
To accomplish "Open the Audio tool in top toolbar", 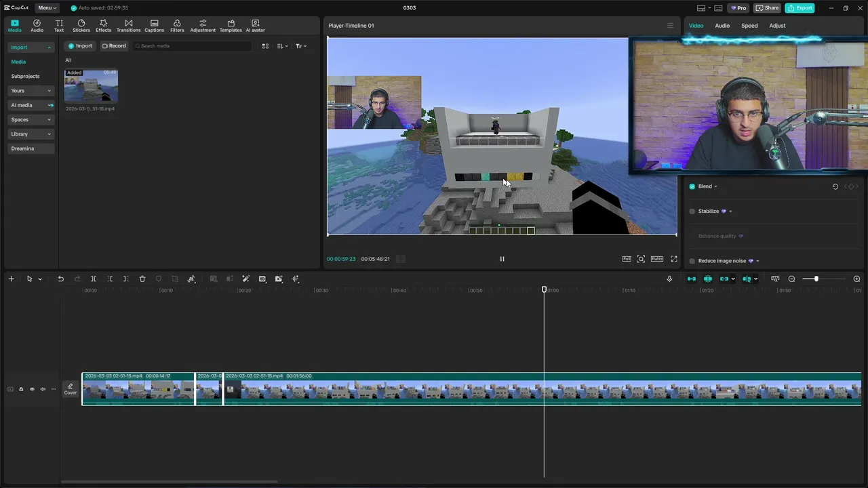I will [x=37, y=26].
